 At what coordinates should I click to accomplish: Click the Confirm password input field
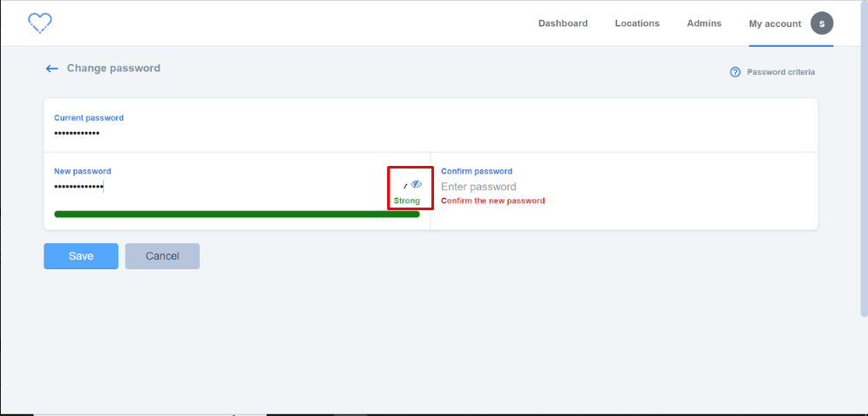point(624,187)
